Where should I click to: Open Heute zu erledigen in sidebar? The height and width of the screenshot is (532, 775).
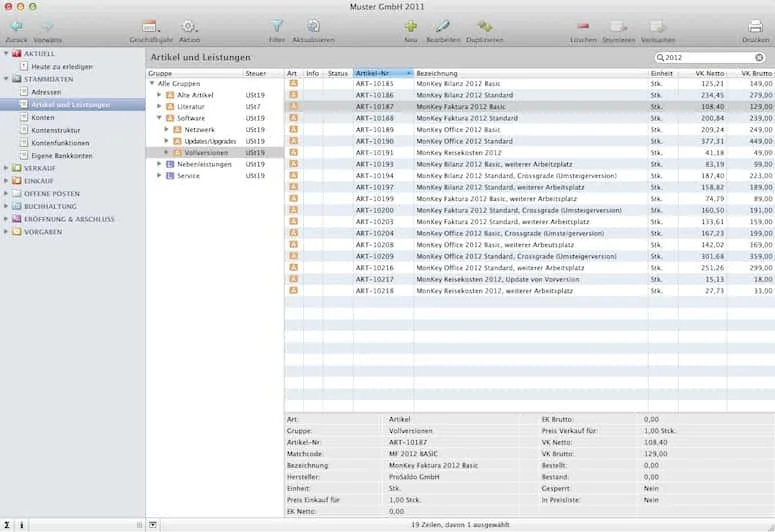pos(62,66)
